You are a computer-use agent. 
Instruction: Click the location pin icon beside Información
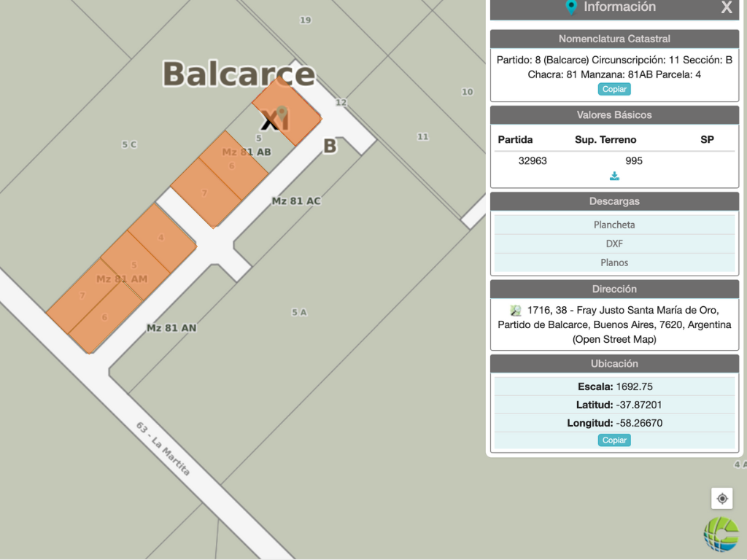tap(572, 7)
